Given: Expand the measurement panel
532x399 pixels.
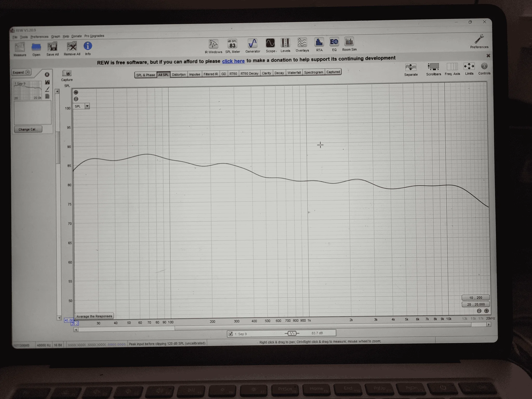Looking at the screenshot, I should (x=21, y=72).
